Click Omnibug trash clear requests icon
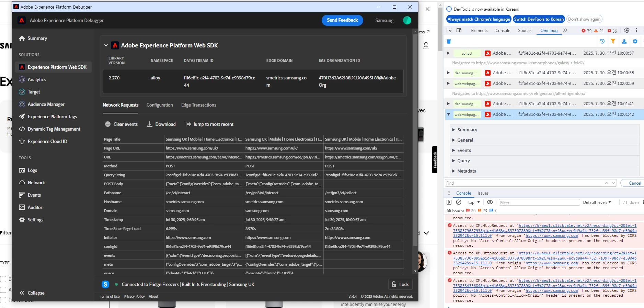The width and height of the screenshot is (644, 308). coord(449,41)
